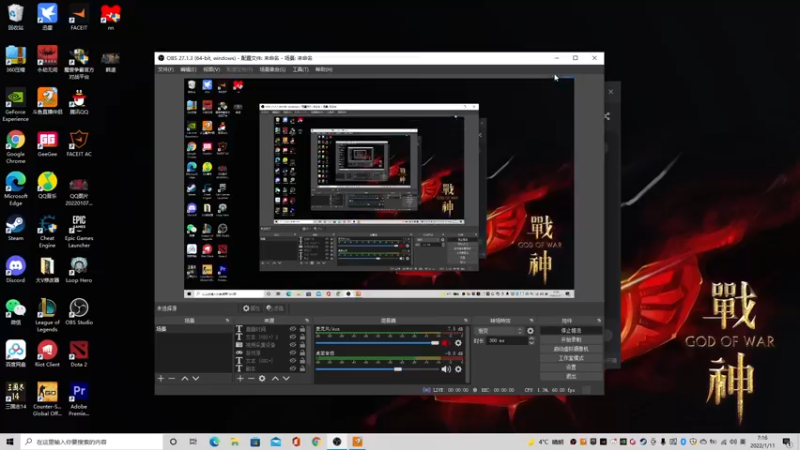Open OBS Studio desktop shortcut

click(79, 312)
